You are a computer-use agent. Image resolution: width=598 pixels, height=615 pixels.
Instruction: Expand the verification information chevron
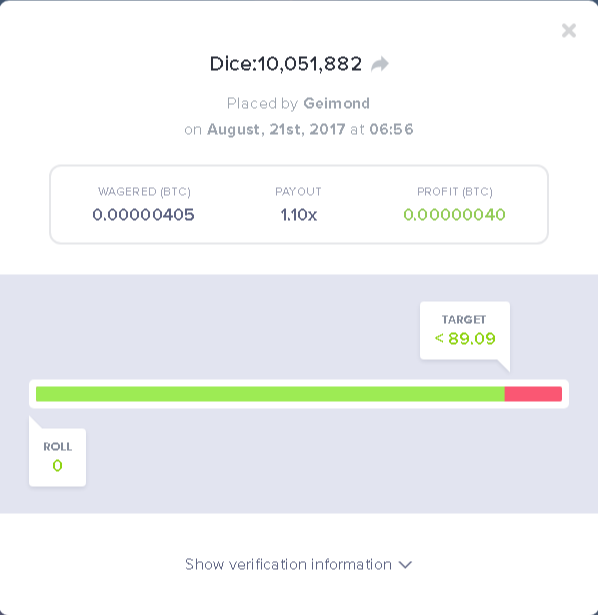(405, 565)
